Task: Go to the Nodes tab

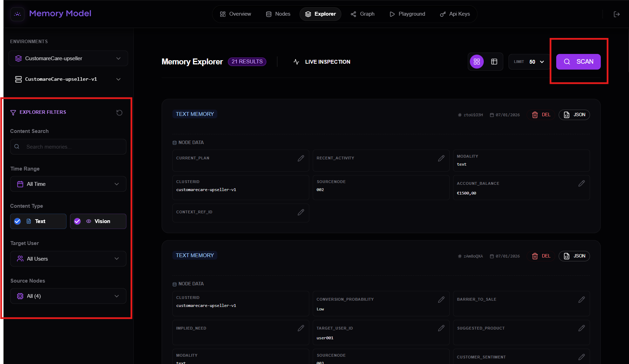Action: click(x=278, y=14)
